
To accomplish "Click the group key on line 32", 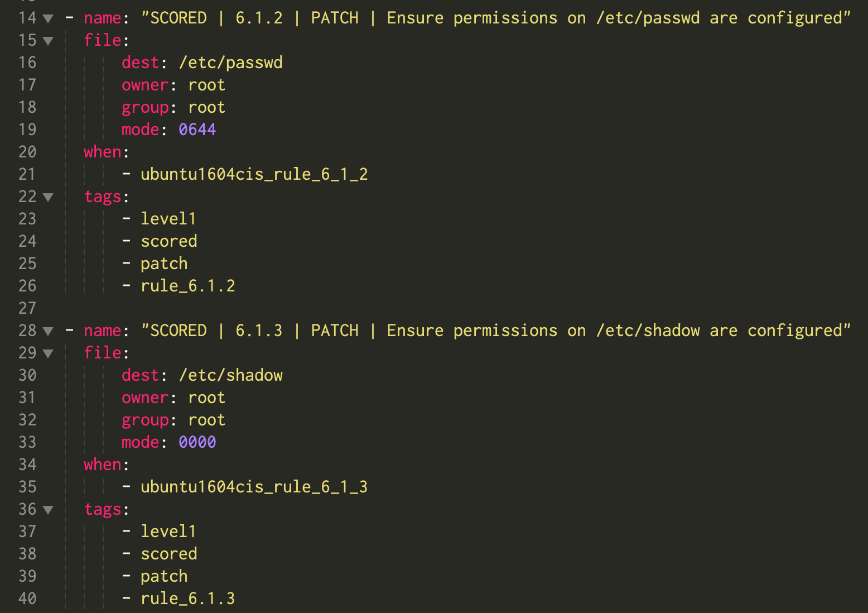I will pos(145,420).
